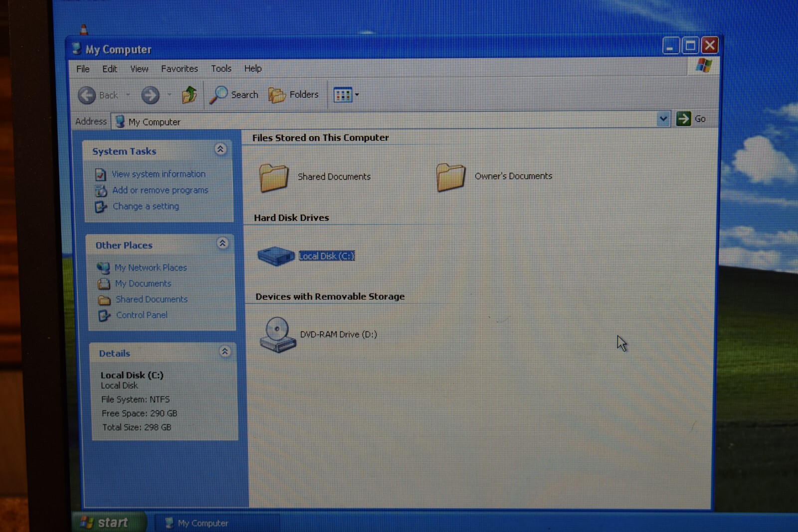Maximize the My Computer window
This screenshot has height=532, width=798.
pyautogui.click(x=690, y=46)
